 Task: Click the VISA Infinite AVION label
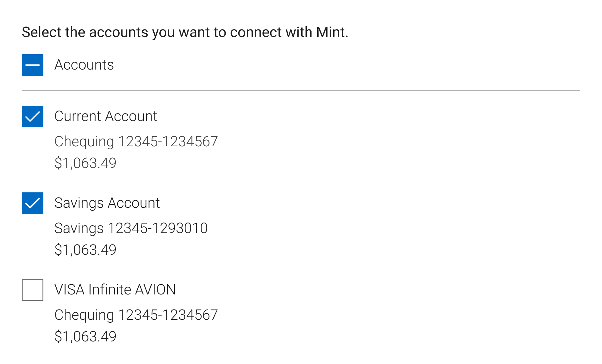(x=115, y=290)
